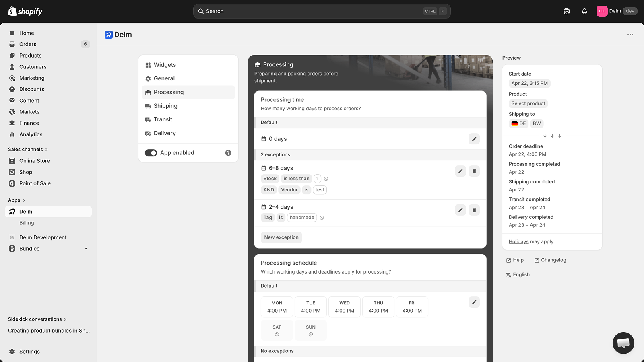Expand the Apps section
The height and width of the screenshot is (362, 644).
[x=17, y=200]
